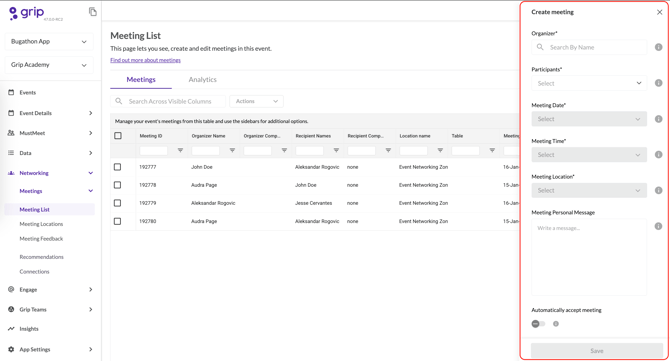Open the Participants select dropdown
This screenshot has height=361, width=670.
click(589, 83)
